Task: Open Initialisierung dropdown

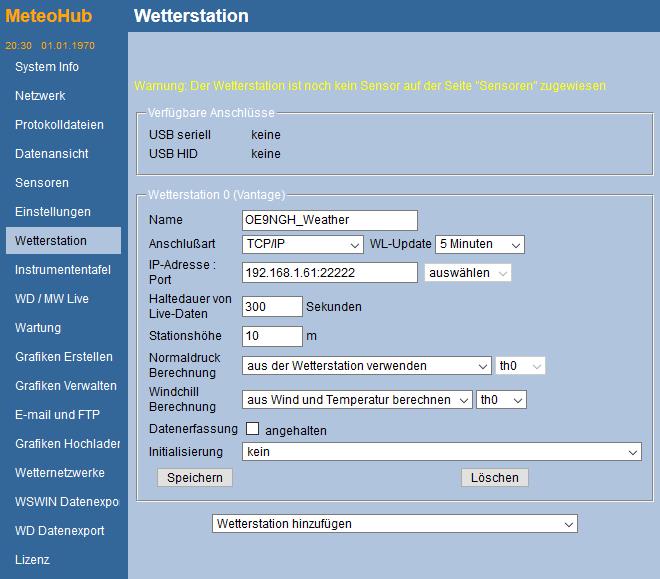Action: [x=442, y=452]
